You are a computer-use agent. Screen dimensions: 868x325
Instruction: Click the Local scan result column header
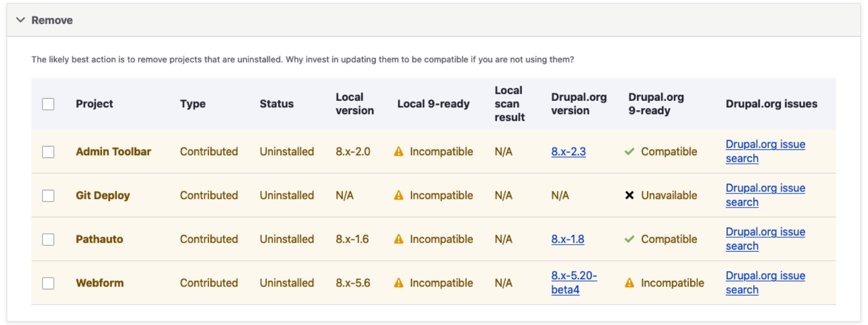[x=509, y=103]
